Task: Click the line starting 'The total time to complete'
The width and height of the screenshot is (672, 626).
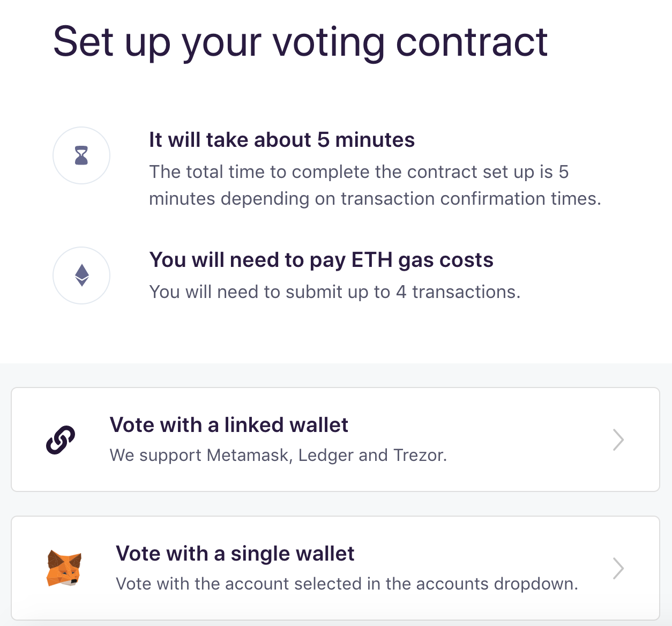Action: click(359, 172)
